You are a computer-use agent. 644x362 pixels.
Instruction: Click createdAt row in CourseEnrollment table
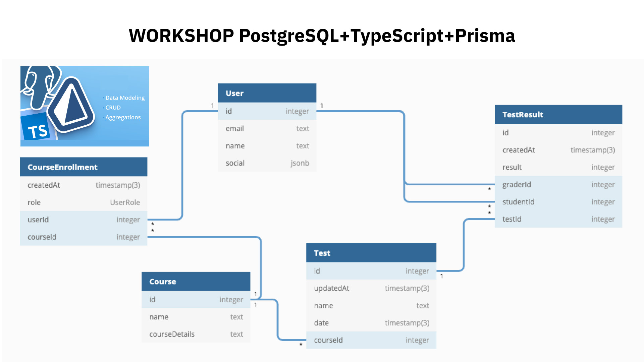click(84, 185)
